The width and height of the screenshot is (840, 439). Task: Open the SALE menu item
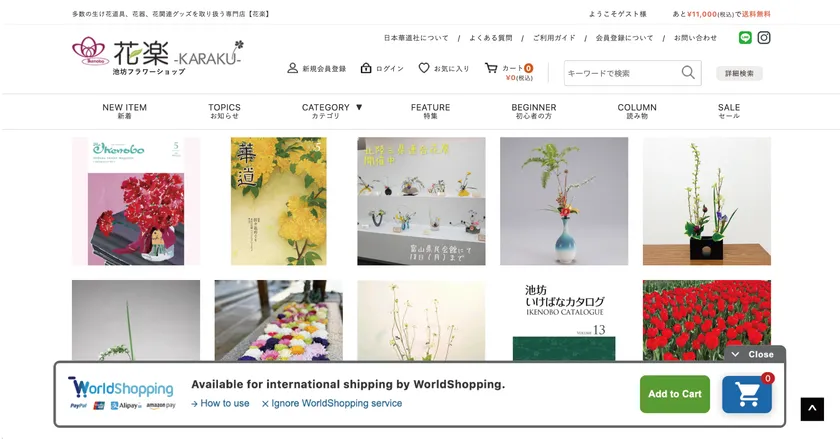pos(729,111)
